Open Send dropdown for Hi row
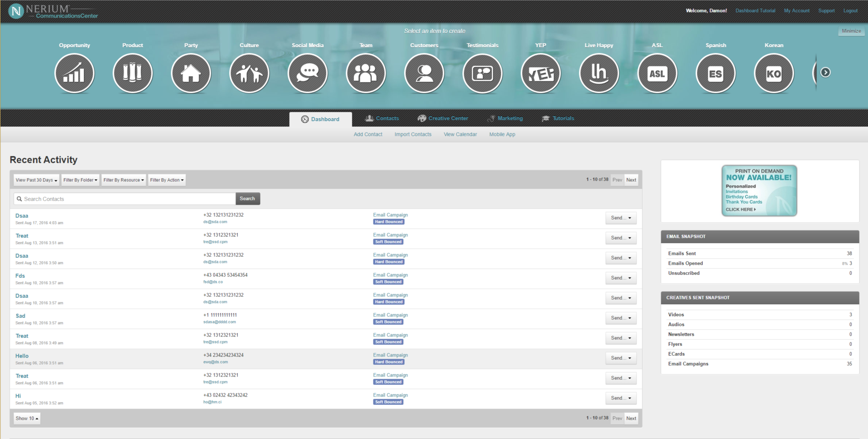This screenshot has height=439, width=868. pos(621,398)
